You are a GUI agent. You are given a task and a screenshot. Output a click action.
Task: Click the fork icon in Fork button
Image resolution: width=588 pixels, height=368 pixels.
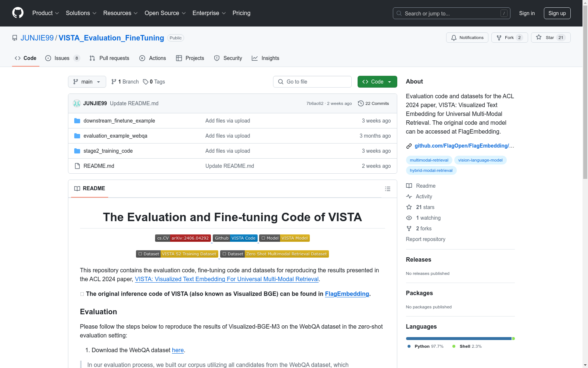(499, 38)
